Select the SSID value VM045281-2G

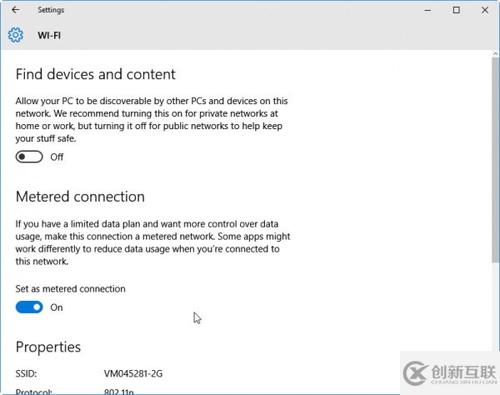tap(133, 374)
